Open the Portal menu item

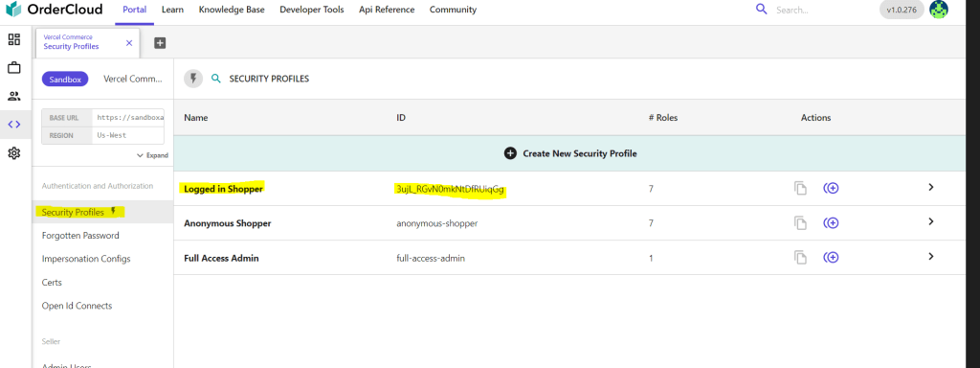(134, 10)
